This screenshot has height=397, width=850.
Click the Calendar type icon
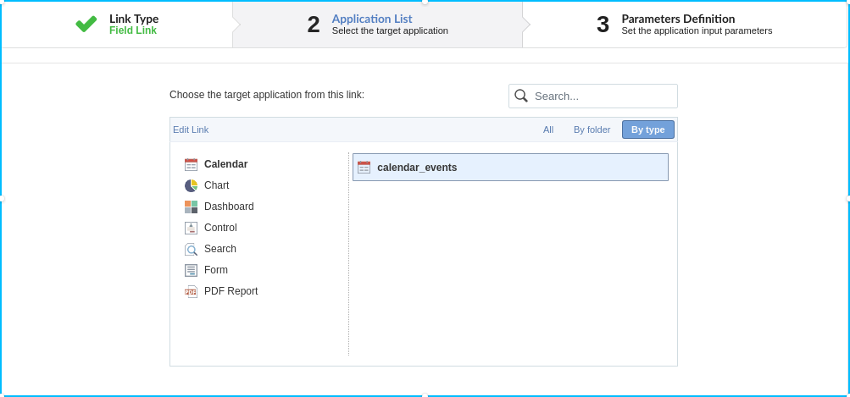(x=191, y=164)
